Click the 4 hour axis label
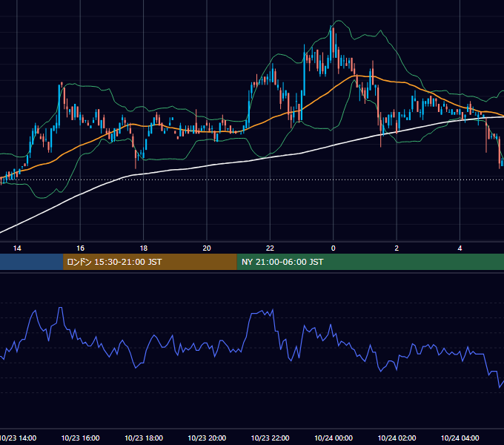The width and height of the screenshot is (504, 445). click(460, 248)
